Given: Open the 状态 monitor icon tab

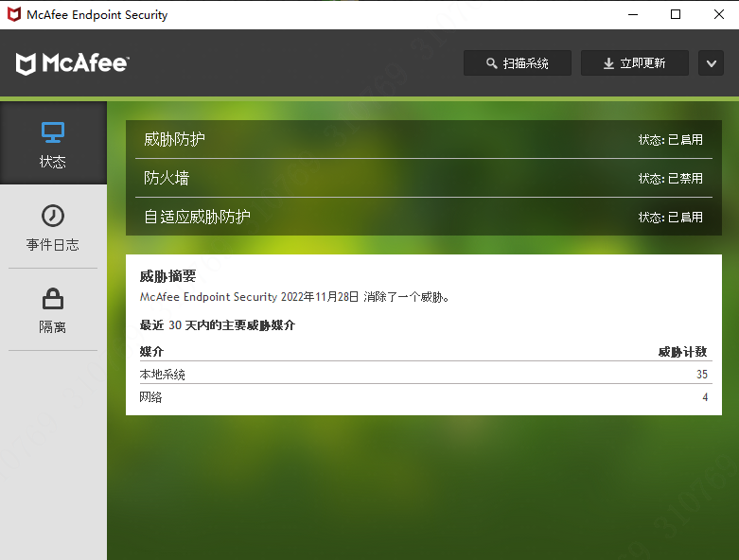Looking at the screenshot, I should coord(53,131).
